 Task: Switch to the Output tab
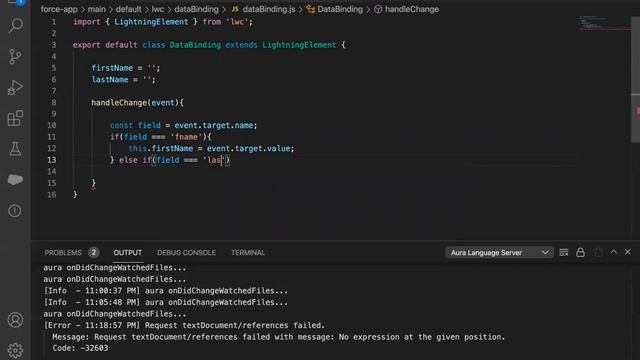click(127, 253)
